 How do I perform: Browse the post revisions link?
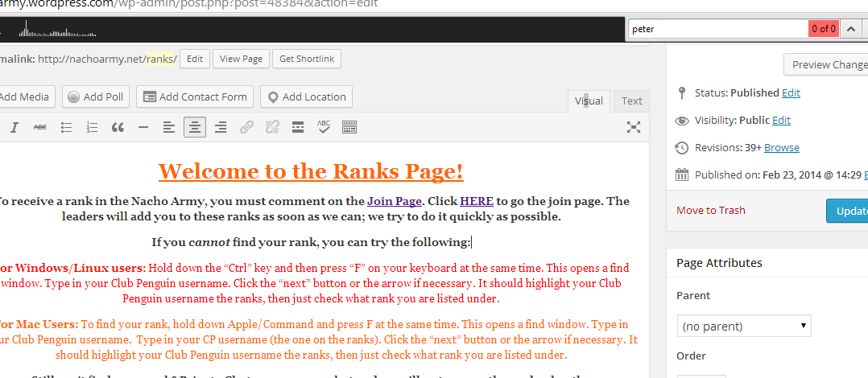point(781,147)
